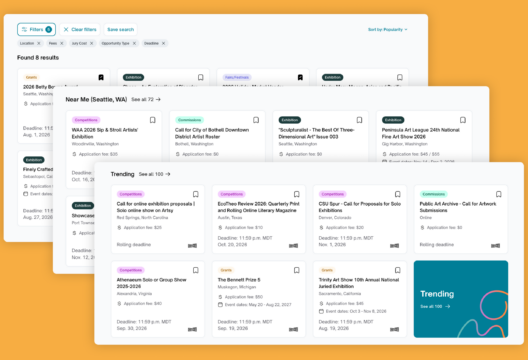Open the teal Trending promo tile

(x=461, y=299)
